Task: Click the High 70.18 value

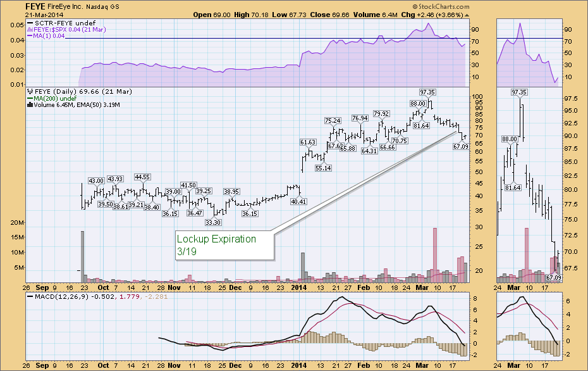Action: (x=251, y=15)
